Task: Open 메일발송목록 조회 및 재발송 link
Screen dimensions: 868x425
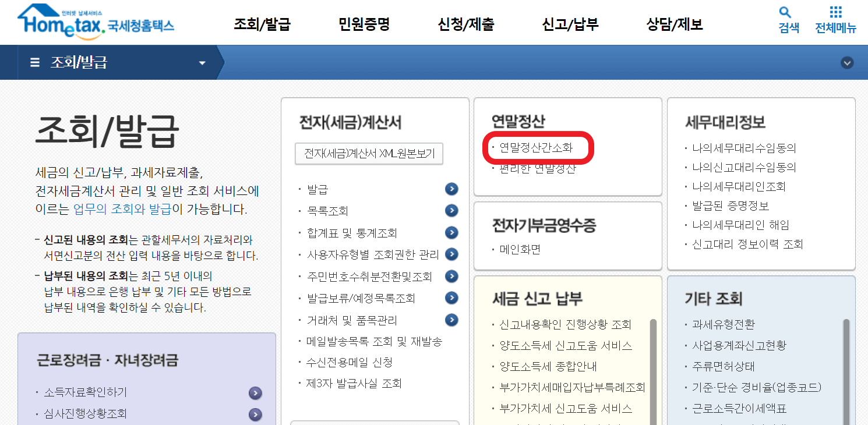Action: click(x=375, y=341)
